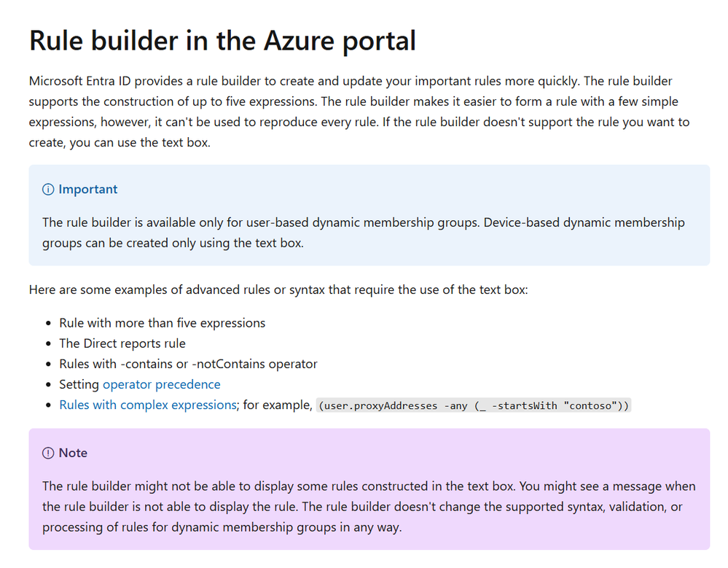Click the 'Here are some examples' sentence
This screenshot has width=728, height=568.
pyautogui.click(x=278, y=289)
